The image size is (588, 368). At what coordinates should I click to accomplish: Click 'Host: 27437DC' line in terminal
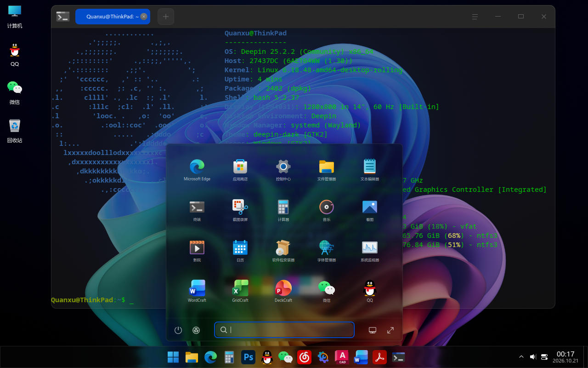coord(288,61)
